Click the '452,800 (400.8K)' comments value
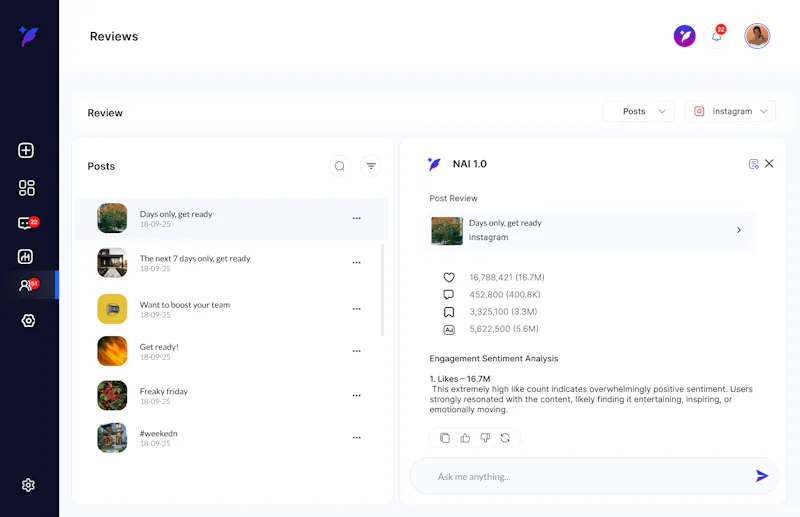Screen dimensions: 800x517 tap(505, 294)
